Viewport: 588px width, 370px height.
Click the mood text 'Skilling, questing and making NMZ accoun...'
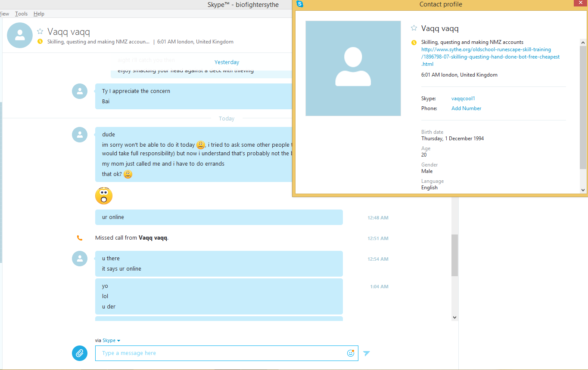coord(98,42)
